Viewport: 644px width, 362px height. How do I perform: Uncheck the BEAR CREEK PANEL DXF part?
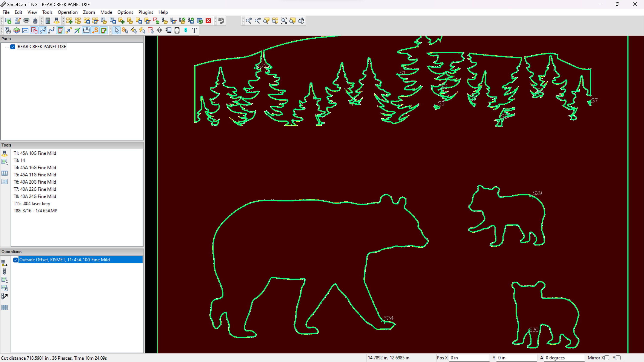13,47
